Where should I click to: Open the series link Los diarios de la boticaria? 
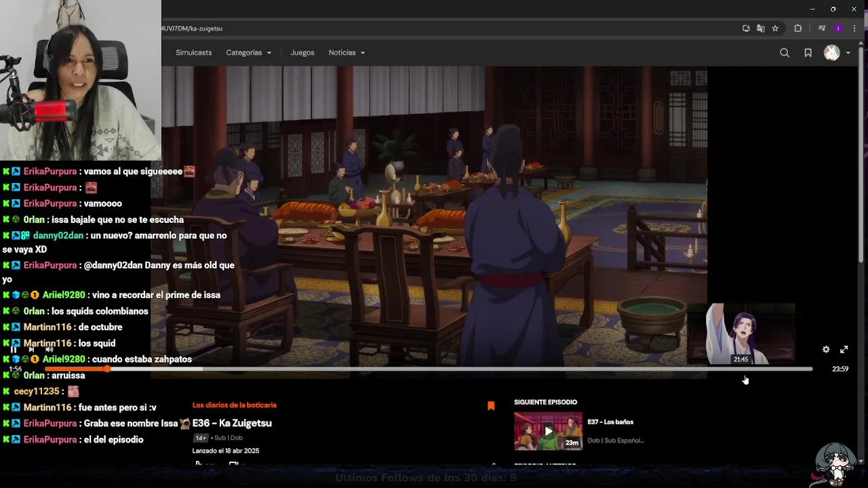click(x=235, y=405)
